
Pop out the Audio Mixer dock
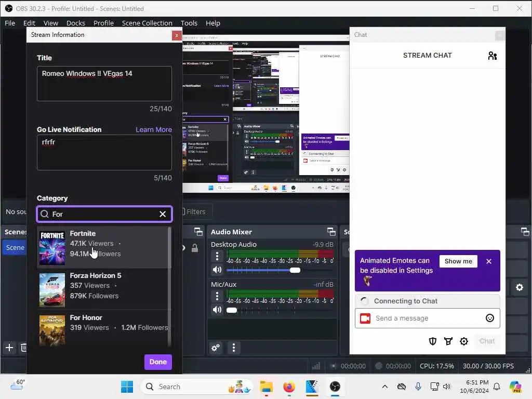click(331, 232)
